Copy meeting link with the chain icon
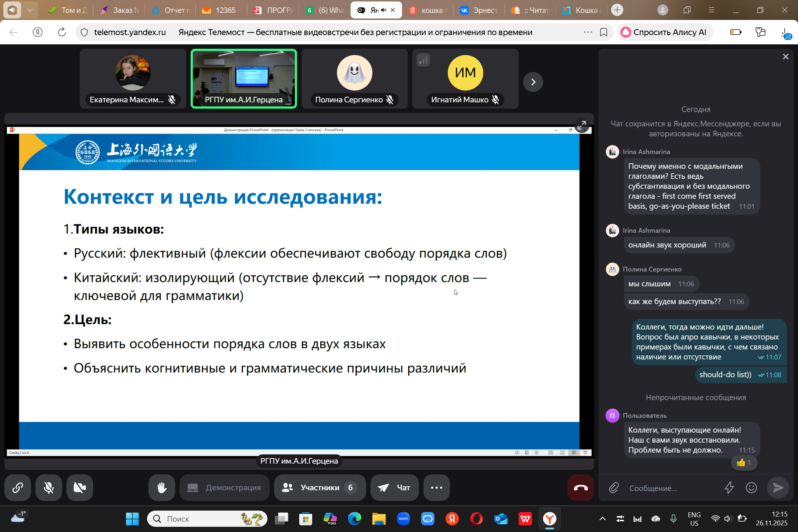This screenshot has width=798, height=532. coord(18,488)
